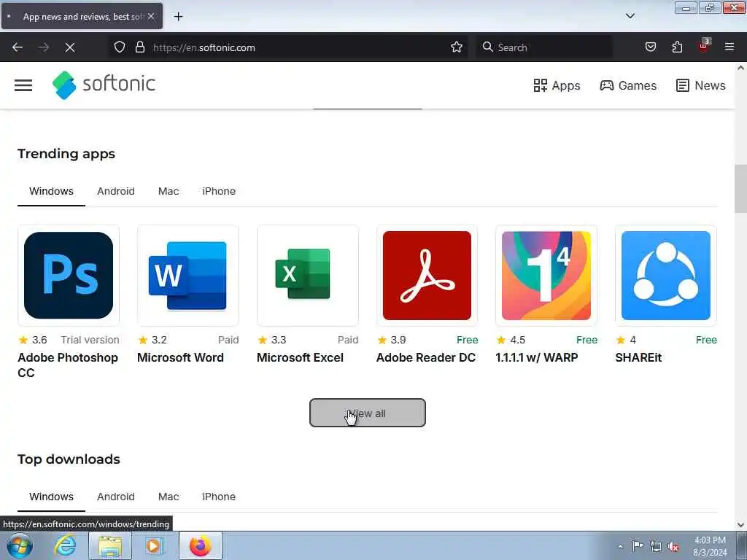Click the SHAREit title link

(x=638, y=357)
